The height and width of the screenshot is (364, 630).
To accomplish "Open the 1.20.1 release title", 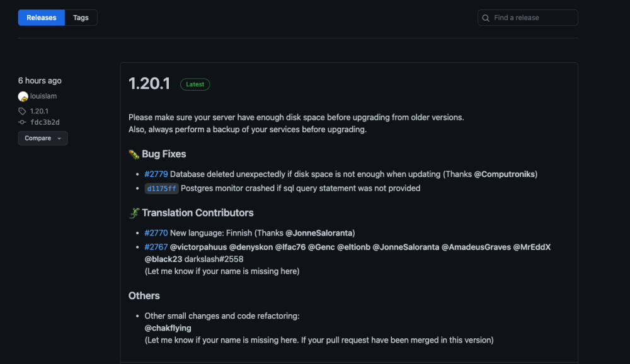I will [149, 84].
